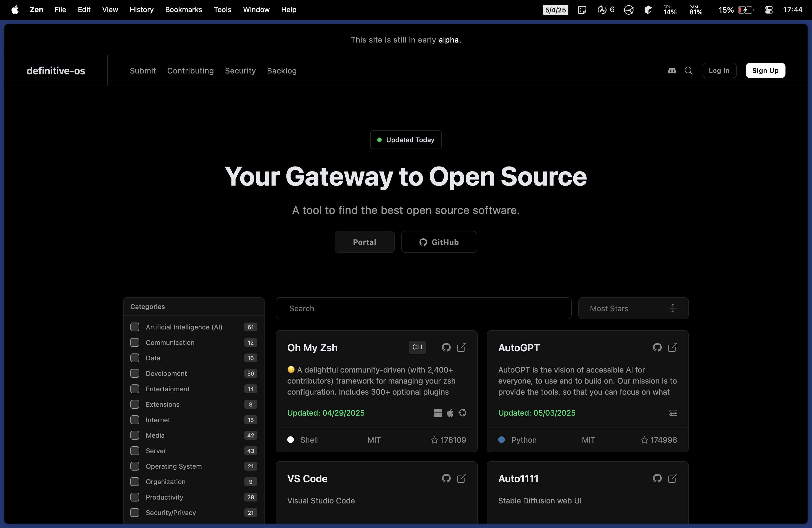
Task: Click the star icon beside 178109
Action: pos(434,440)
